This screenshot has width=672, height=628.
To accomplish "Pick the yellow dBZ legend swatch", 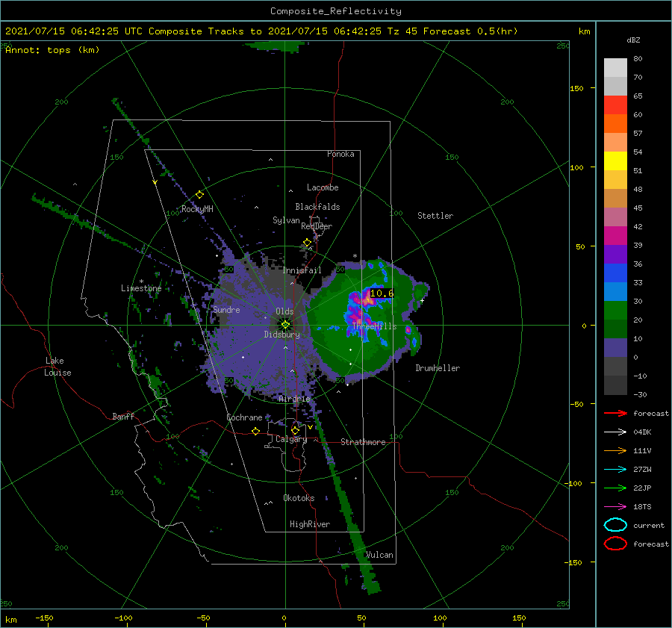I will [x=615, y=161].
